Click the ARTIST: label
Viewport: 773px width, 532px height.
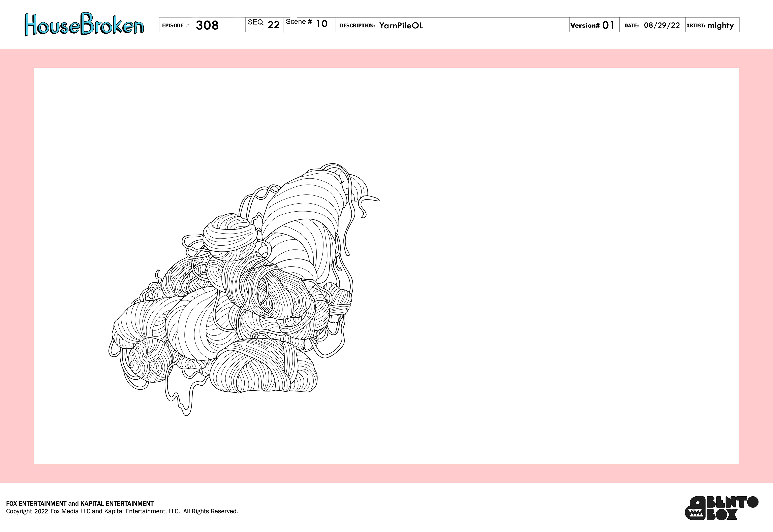[696, 26]
